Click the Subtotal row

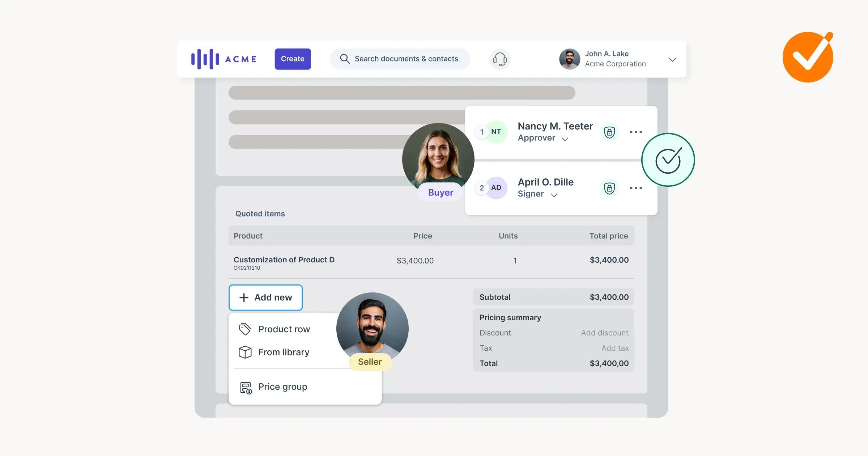(553, 297)
